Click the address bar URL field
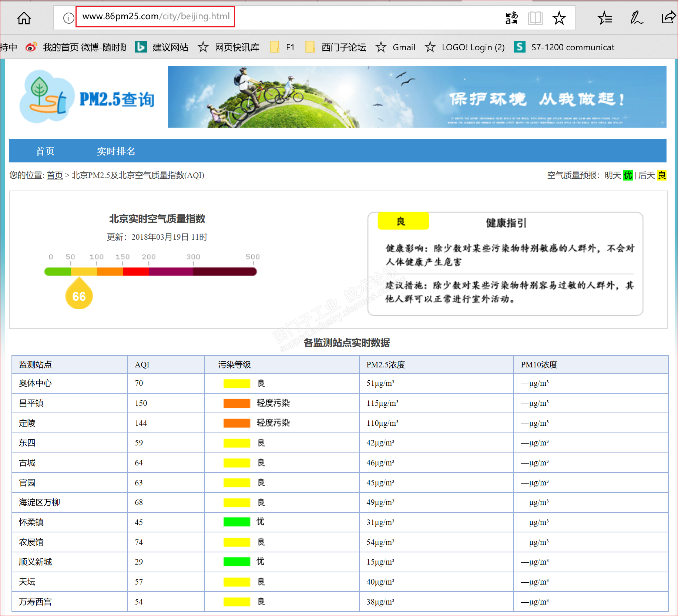This screenshot has height=616, width=678. [155, 17]
